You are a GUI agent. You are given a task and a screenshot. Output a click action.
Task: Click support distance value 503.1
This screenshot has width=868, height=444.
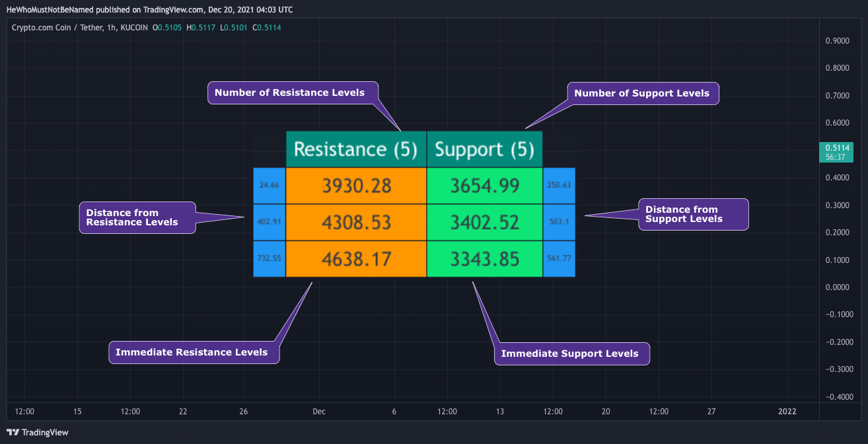(x=559, y=222)
